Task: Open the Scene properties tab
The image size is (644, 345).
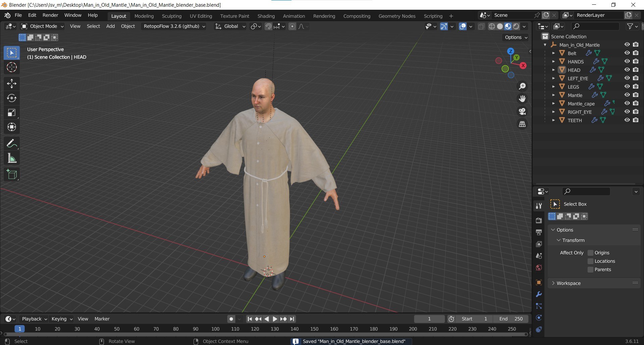Action: [539, 256]
